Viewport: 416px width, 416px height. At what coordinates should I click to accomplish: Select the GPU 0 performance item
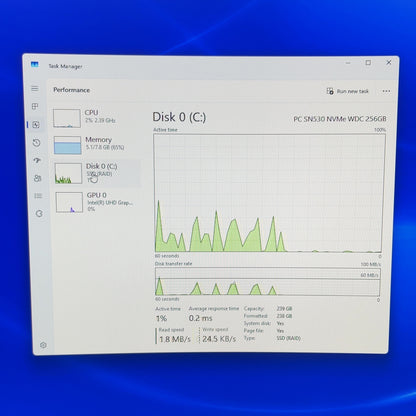98,202
